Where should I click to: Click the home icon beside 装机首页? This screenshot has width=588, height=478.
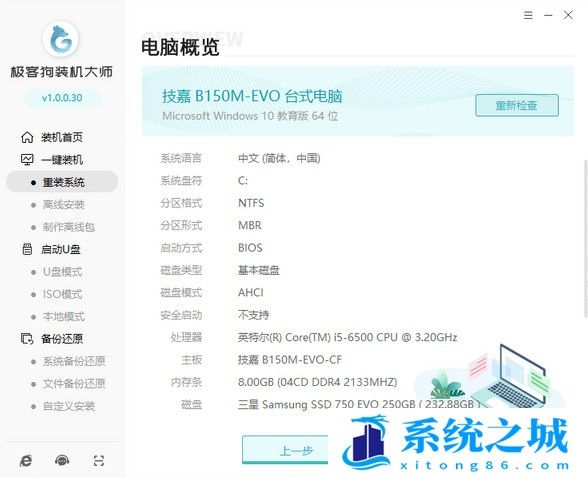27,137
